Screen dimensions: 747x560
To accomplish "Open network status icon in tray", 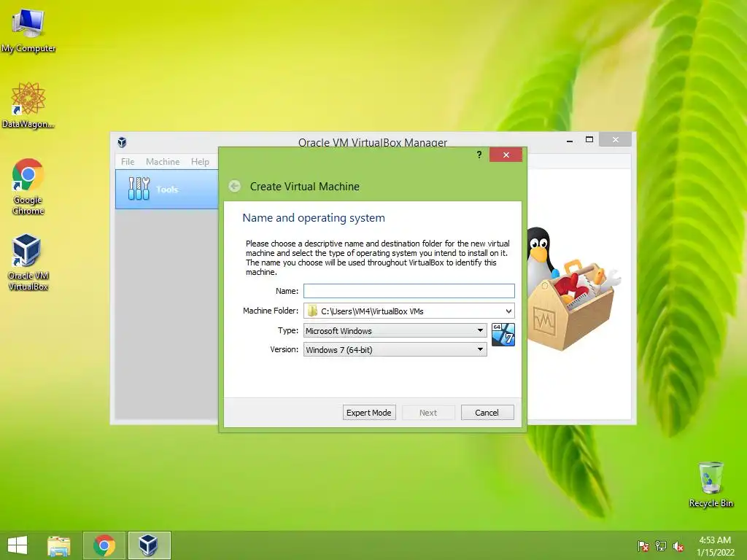I will click(x=661, y=546).
